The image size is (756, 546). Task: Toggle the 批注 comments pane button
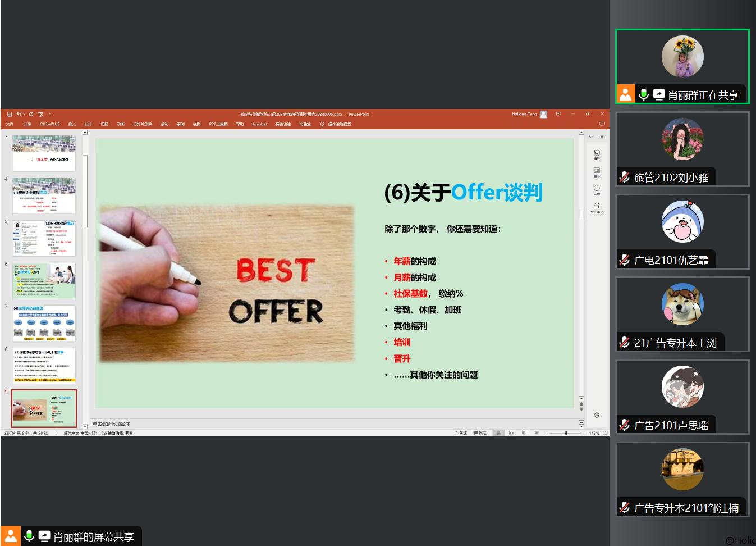point(480,433)
